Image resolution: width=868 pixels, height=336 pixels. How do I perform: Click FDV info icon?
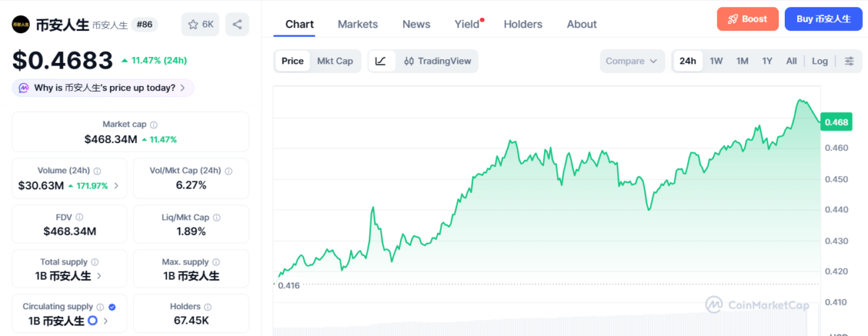point(80,217)
